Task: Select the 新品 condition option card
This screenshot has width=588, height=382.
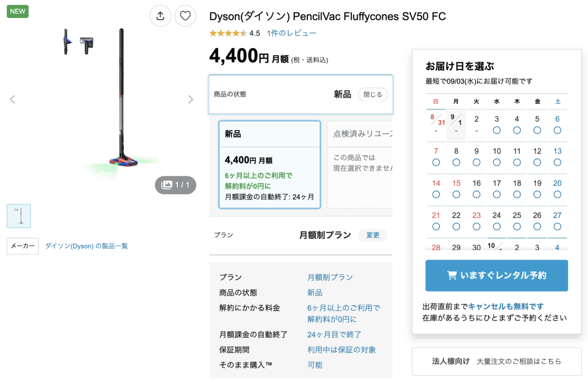Action: tap(269, 164)
